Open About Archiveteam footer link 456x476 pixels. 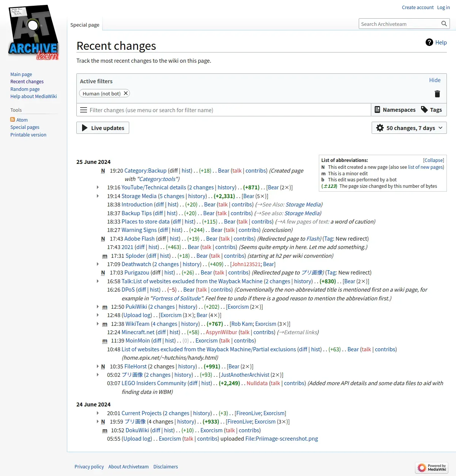pos(128,467)
